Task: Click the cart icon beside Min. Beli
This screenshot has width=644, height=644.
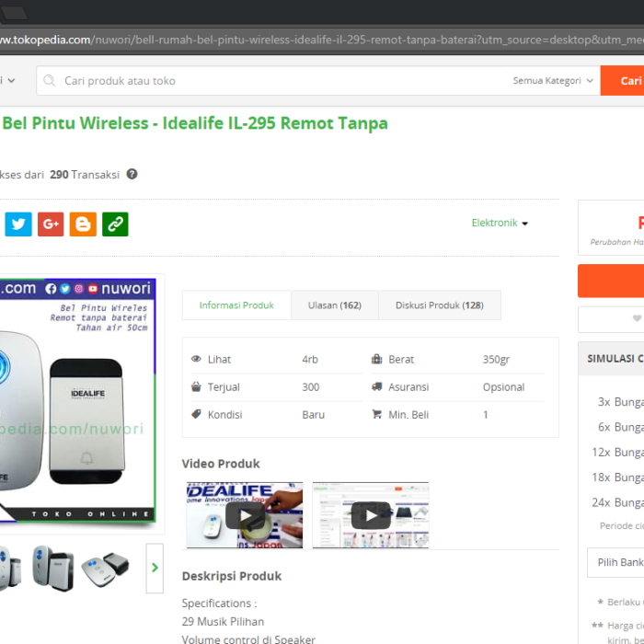Action: (376, 414)
